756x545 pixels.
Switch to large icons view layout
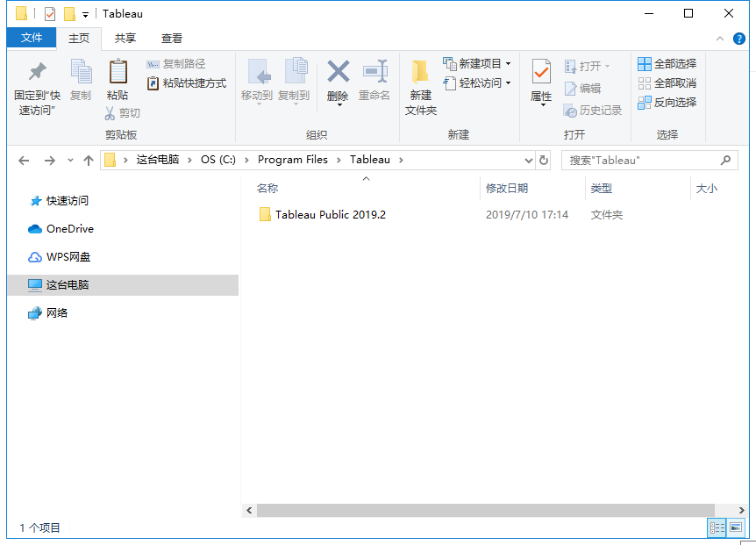point(736,527)
